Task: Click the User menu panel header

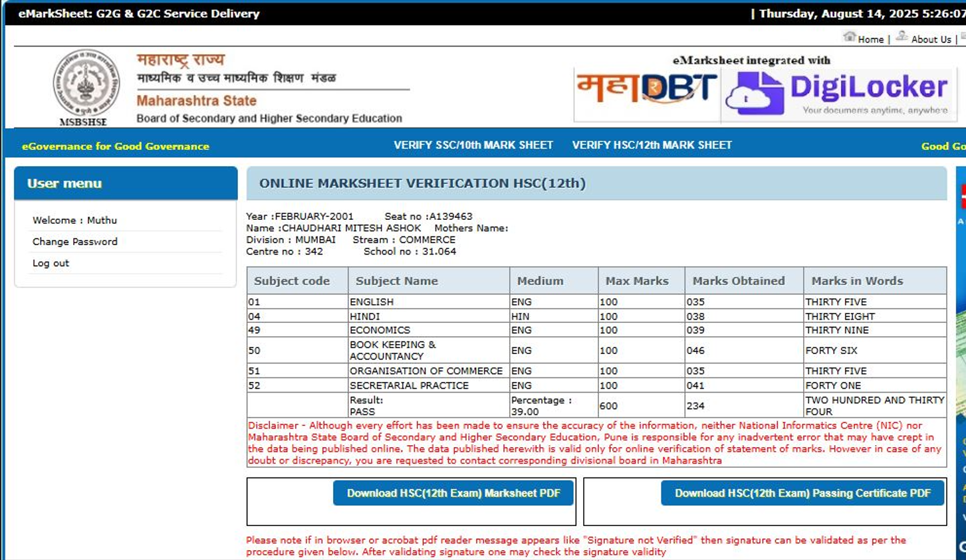Action: 126,183
